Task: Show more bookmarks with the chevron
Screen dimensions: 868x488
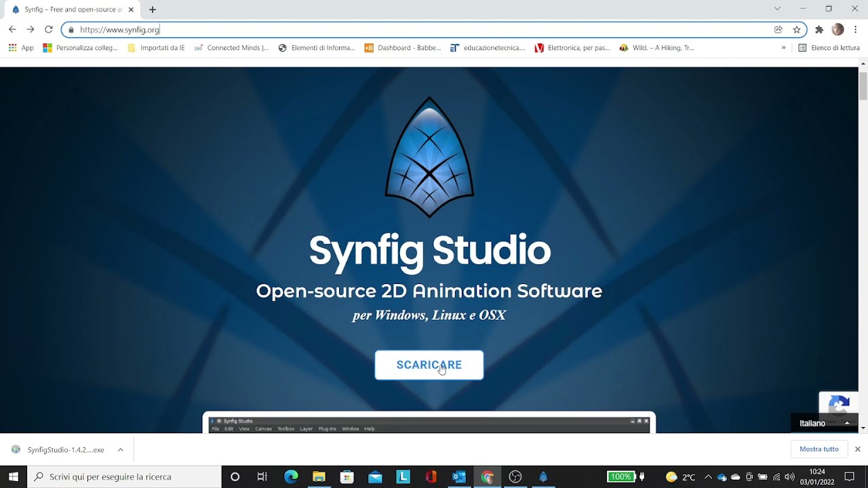Action: 783,48
